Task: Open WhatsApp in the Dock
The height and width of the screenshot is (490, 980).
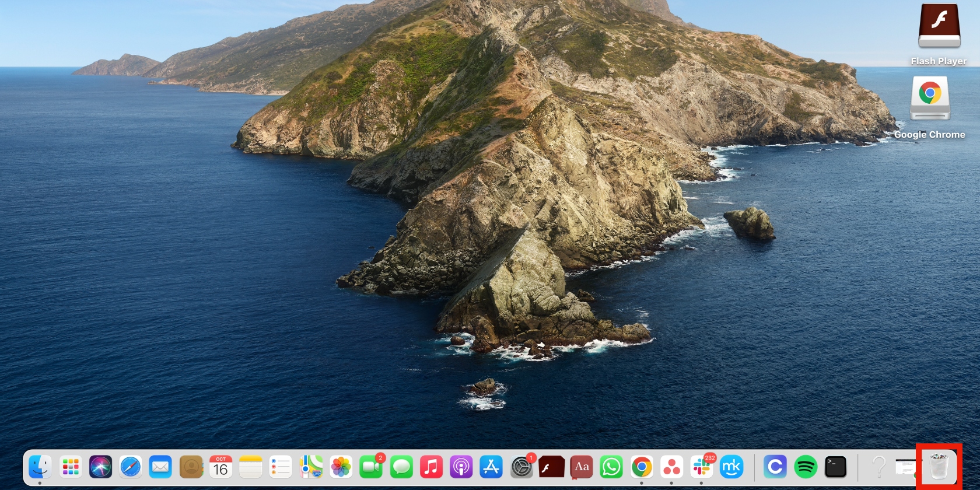Action: pyautogui.click(x=611, y=467)
